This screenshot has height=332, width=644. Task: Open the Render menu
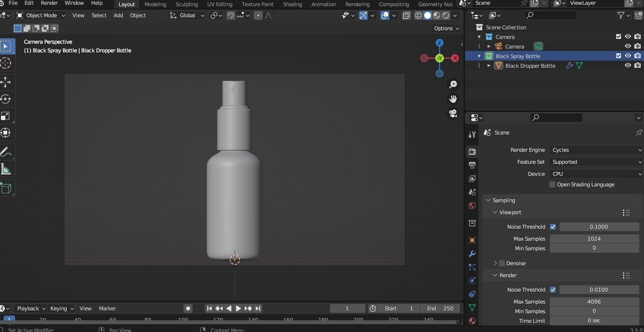coord(49,3)
